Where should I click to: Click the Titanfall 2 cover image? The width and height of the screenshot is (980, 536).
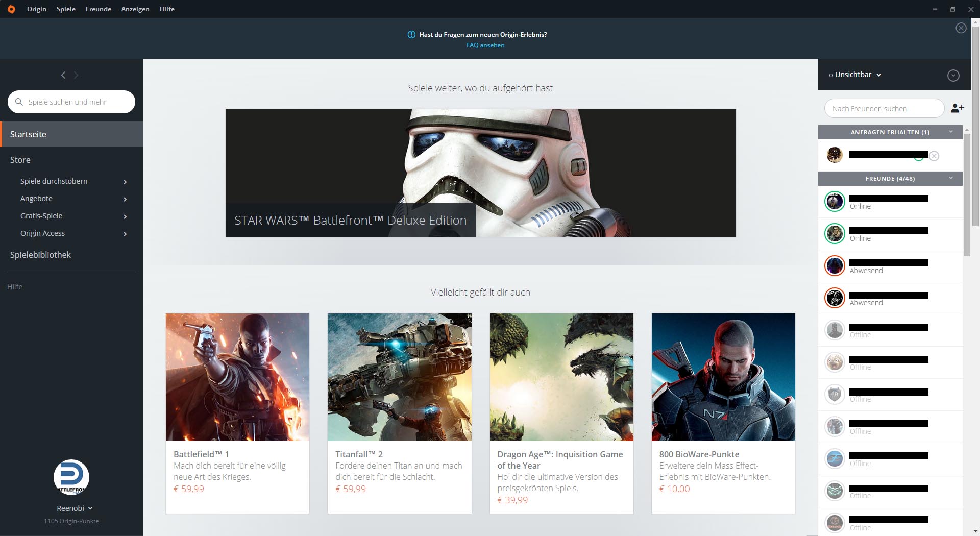click(x=400, y=377)
